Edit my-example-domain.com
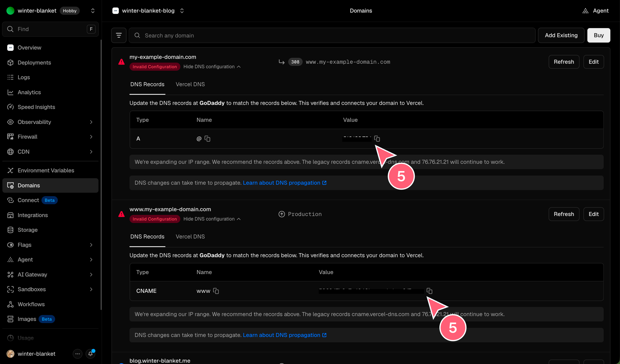The image size is (620, 364). pos(594,62)
